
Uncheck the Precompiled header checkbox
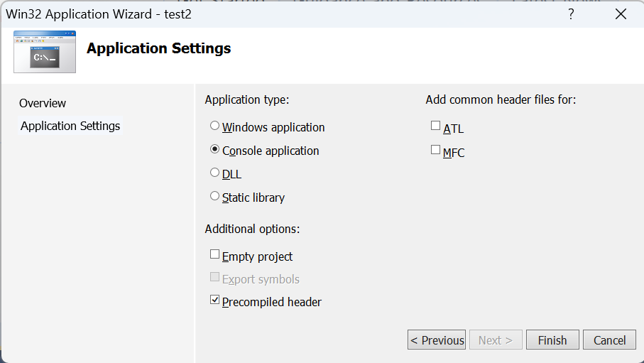(214, 300)
